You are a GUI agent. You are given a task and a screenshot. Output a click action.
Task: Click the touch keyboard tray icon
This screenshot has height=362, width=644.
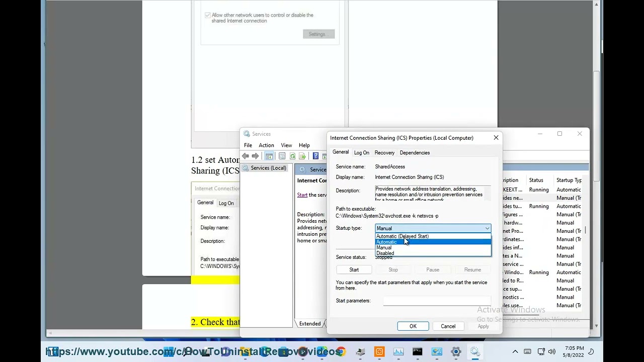pyautogui.click(x=528, y=352)
